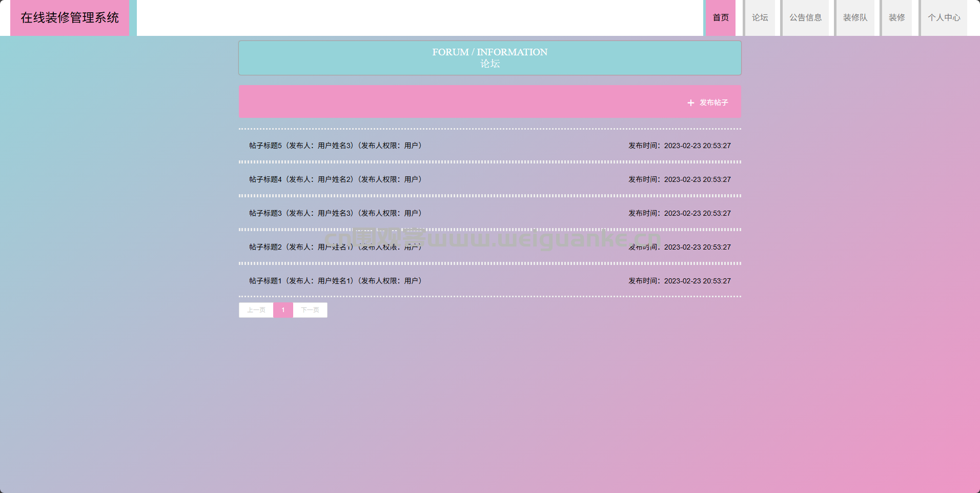This screenshot has width=980, height=493.
Task: Open post 帖子标题2 in the list
Action: 335,247
